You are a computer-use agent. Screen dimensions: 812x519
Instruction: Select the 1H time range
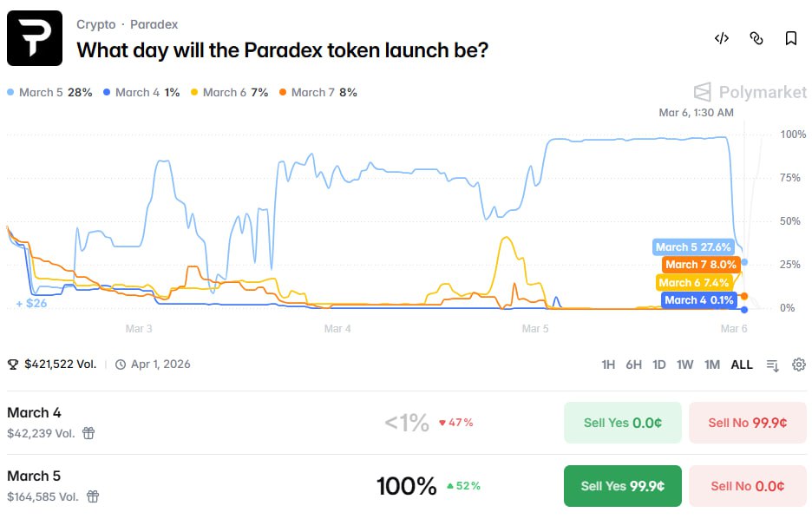608,365
